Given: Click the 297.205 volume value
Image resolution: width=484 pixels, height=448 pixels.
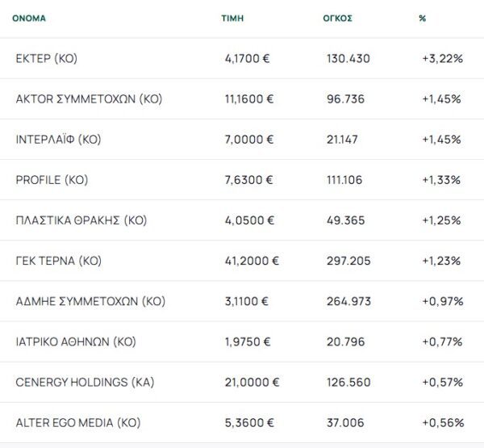Looking at the screenshot, I should pyautogui.click(x=349, y=261).
